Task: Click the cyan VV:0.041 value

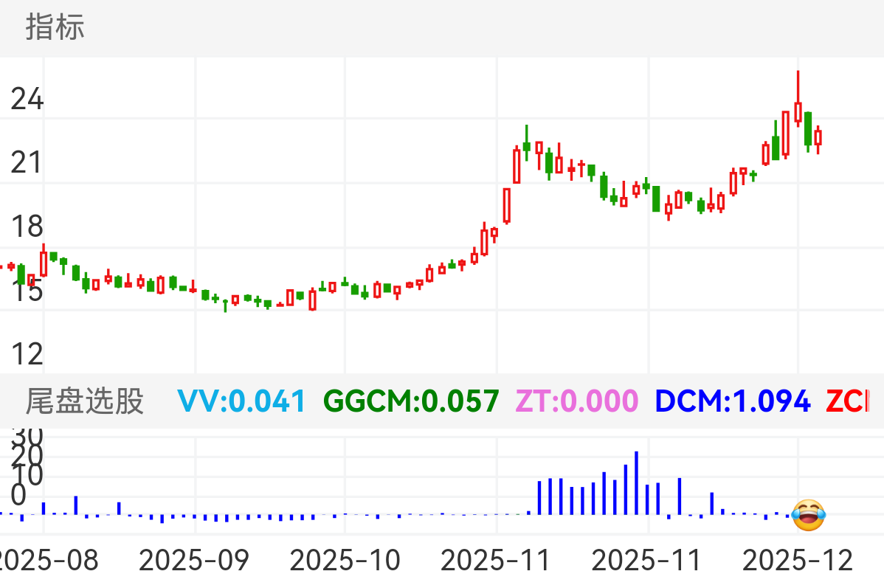Action: [241, 402]
